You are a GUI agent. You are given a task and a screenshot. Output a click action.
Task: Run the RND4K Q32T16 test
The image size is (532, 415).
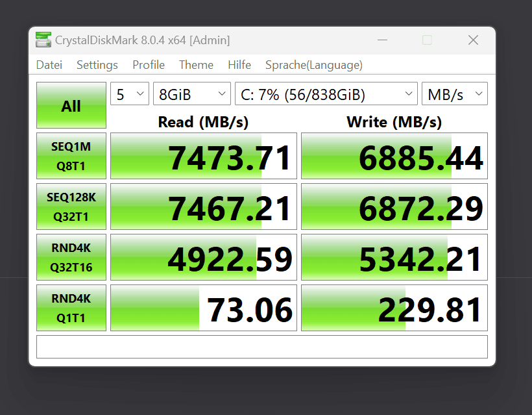tap(71, 257)
